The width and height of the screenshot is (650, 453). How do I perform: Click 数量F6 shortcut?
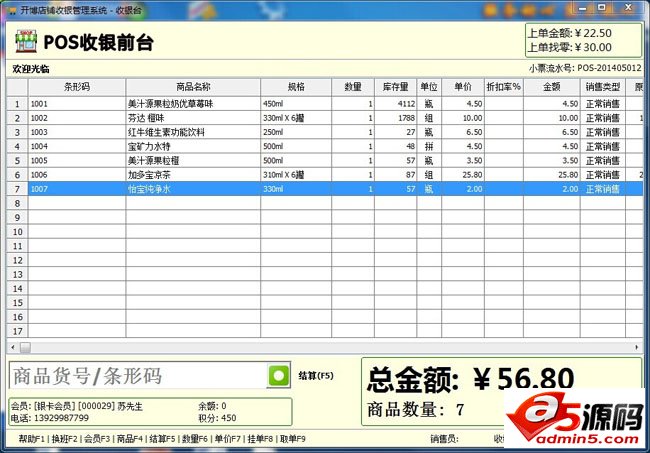(x=195, y=439)
